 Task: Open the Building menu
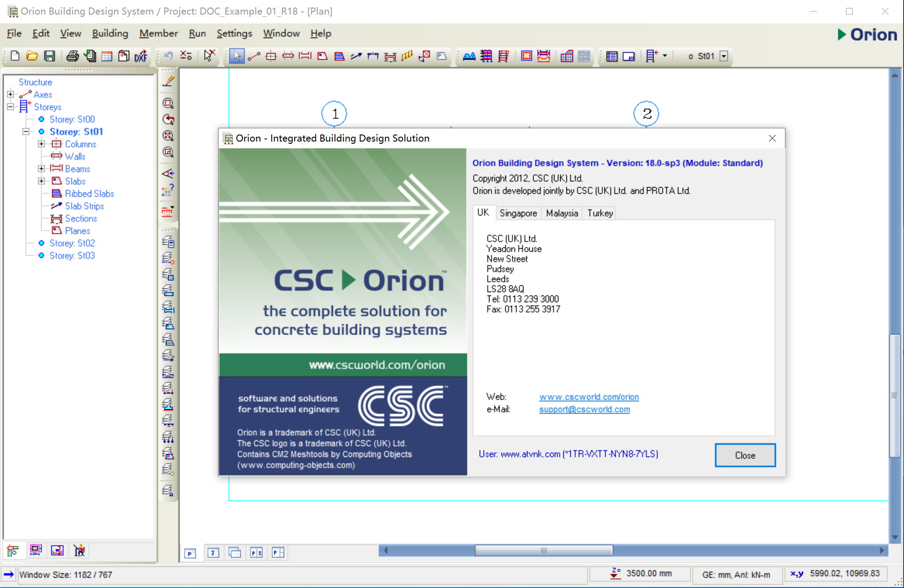tap(110, 33)
